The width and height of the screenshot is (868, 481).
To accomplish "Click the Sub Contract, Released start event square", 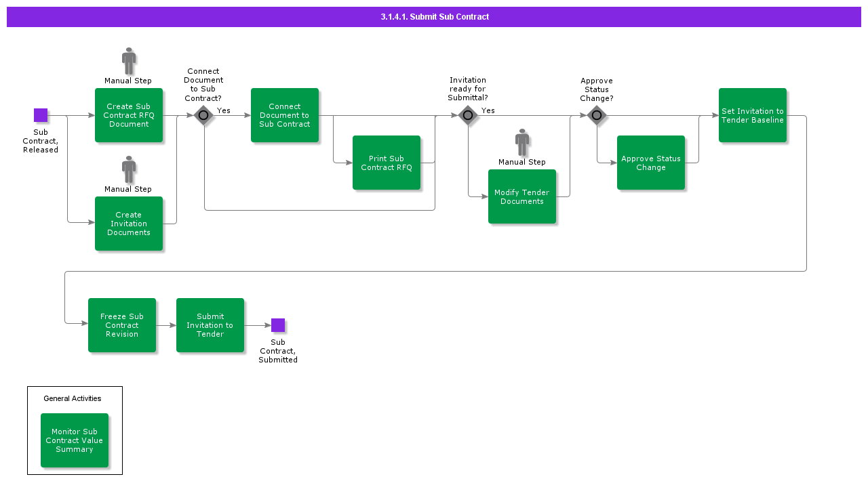I will [x=41, y=115].
